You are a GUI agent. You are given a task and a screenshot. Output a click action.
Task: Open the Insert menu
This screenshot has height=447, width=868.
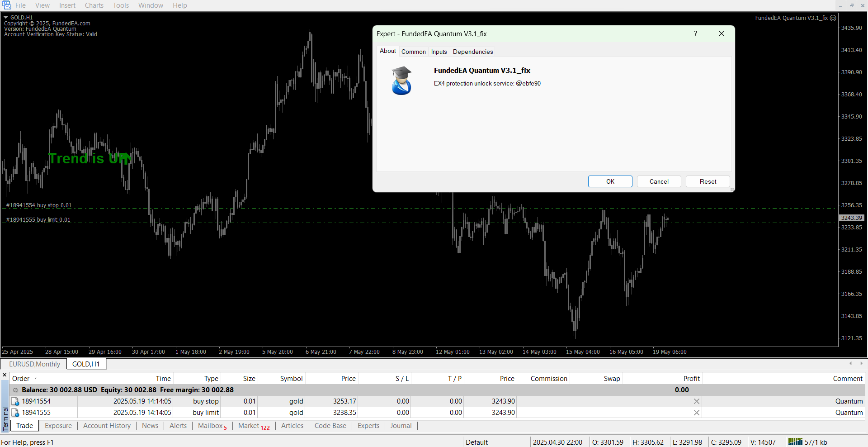click(67, 5)
